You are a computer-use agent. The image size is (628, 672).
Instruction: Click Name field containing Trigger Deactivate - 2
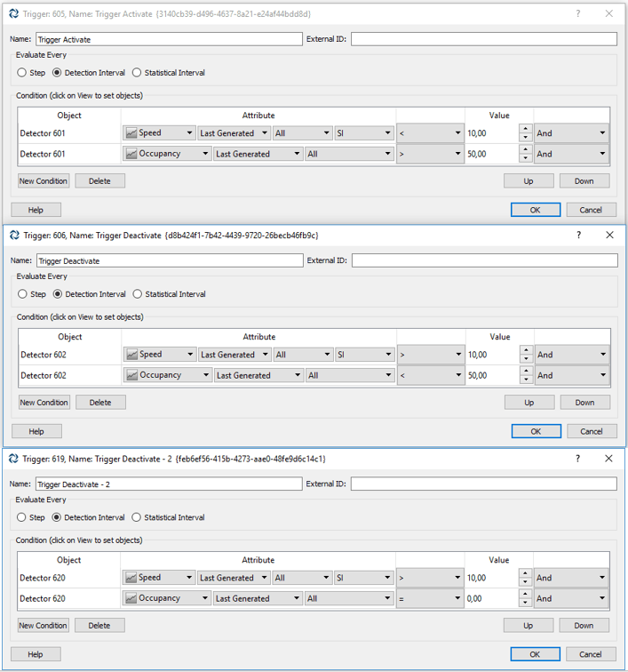pos(169,484)
